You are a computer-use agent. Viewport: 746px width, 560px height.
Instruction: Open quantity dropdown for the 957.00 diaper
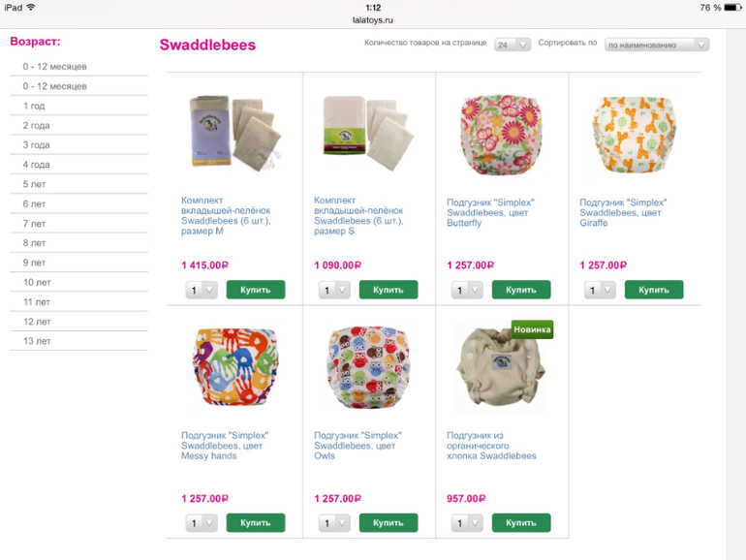pyautogui.click(x=467, y=523)
